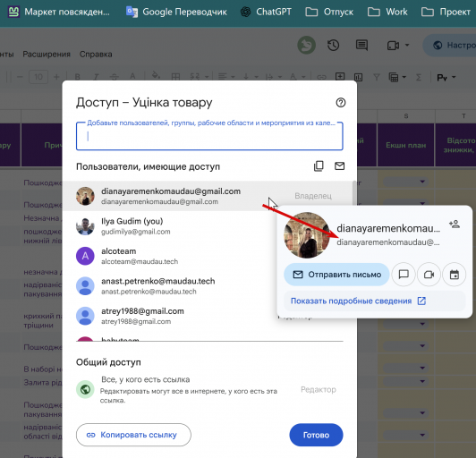
Task: Open filter views dropdown arrow
Action: (x=404, y=77)
